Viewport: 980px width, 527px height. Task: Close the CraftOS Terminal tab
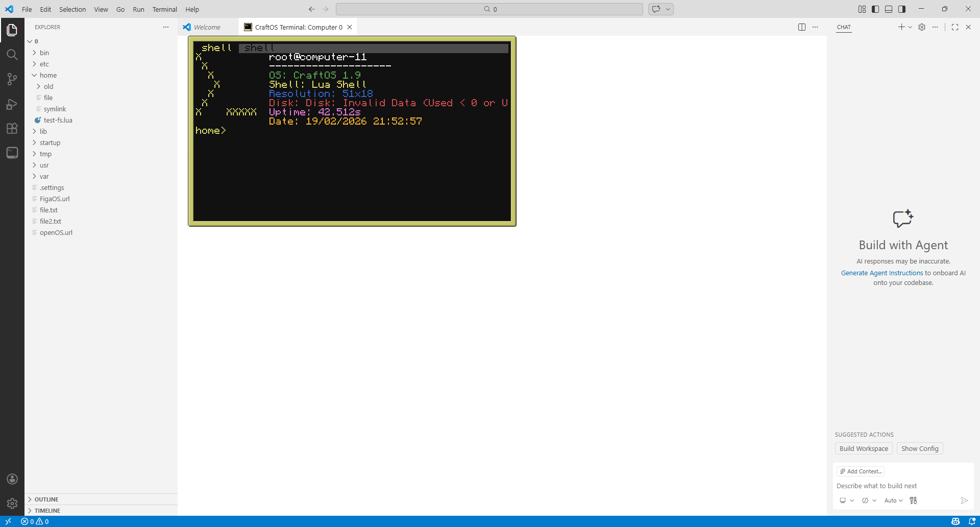click(350, 27)
